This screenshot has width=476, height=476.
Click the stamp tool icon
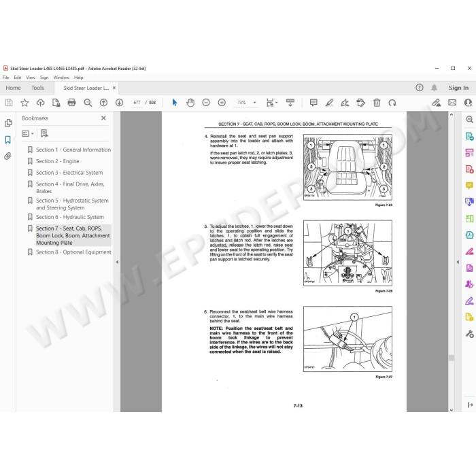pos(360,103)
